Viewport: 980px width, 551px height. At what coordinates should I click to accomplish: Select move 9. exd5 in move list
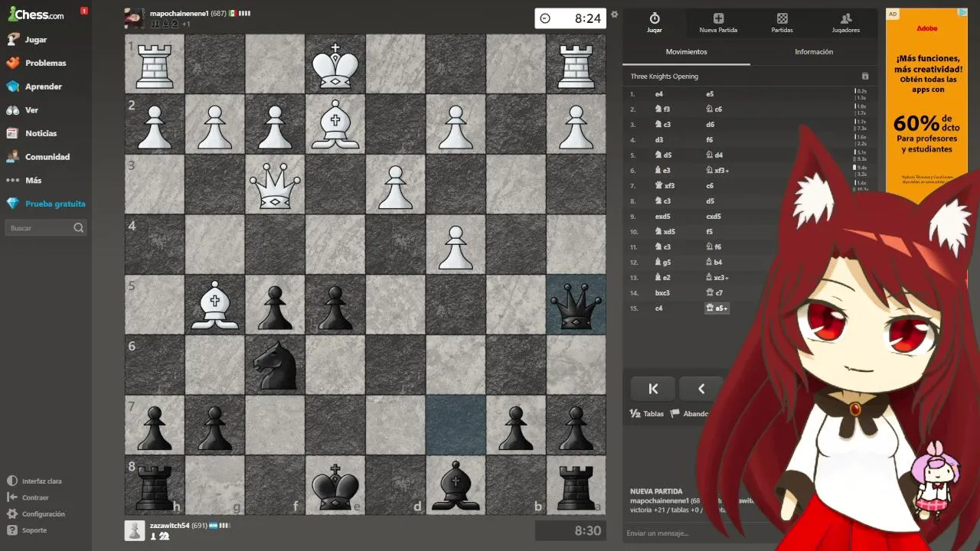[662, 217]
